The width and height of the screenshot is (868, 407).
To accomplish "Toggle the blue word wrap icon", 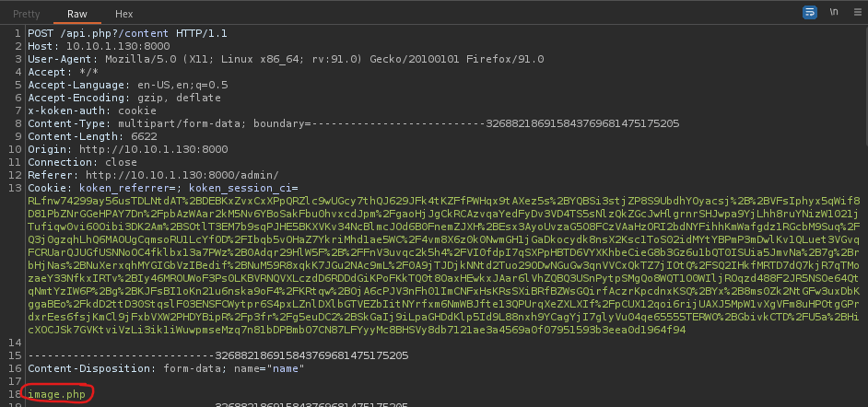I will (x=810, y=13).
